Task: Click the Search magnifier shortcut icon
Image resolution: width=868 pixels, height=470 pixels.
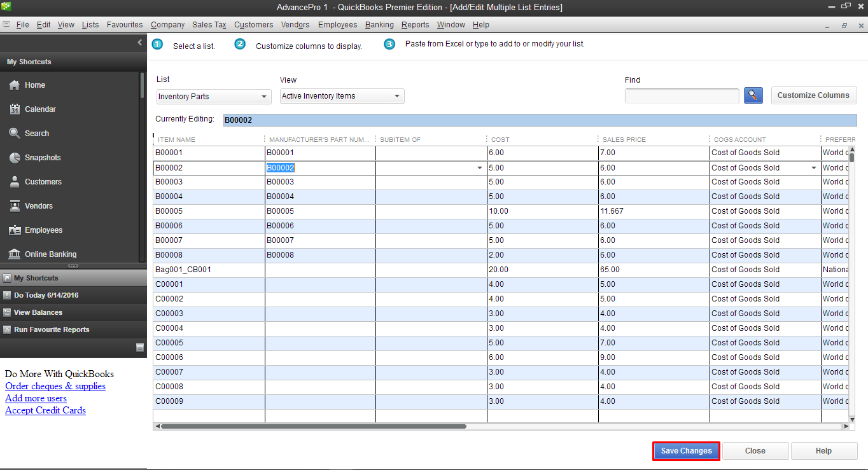Action: click(x=15, y=134)
